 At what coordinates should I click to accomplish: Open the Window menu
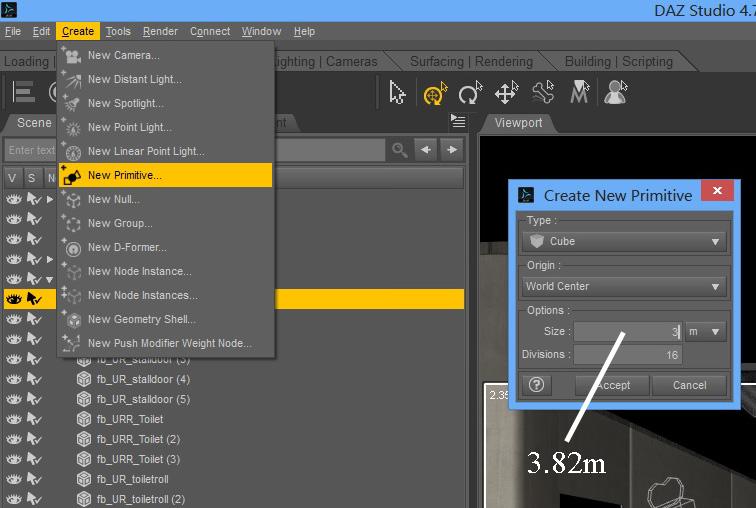262,31
